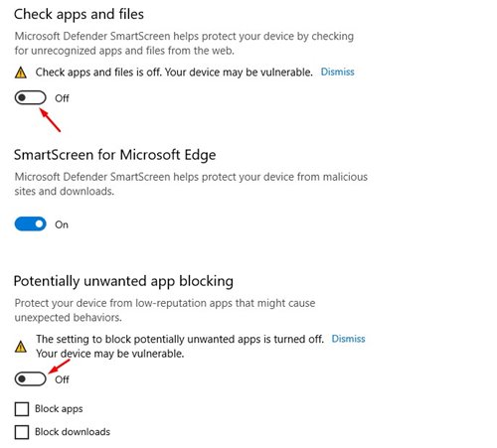
Task: Click the Block apps text label
Action: [59, 409]
